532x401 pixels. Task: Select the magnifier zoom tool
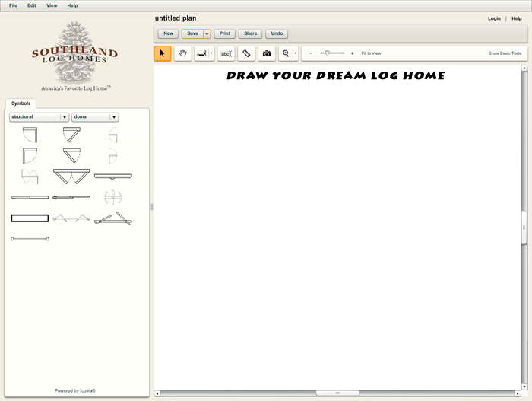pyautogui.click(x=286, y=53)
